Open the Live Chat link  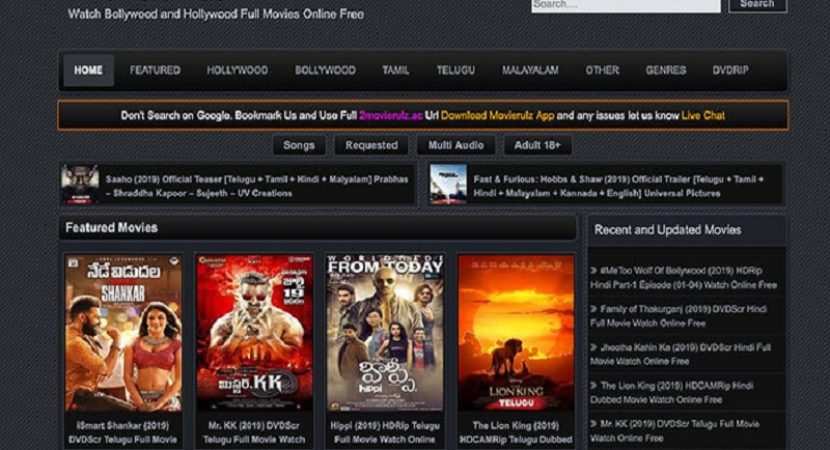(703, 115)
